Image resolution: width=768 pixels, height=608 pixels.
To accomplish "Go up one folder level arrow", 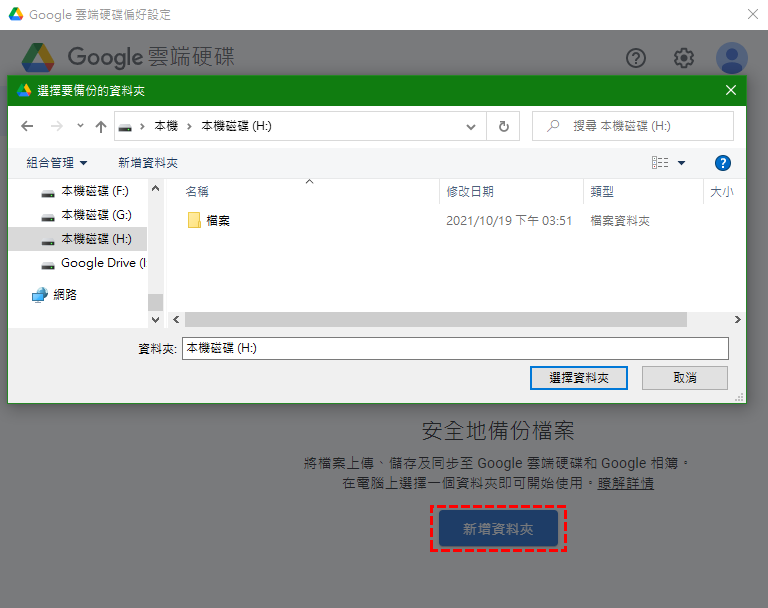I will click(x=101, y=126).
